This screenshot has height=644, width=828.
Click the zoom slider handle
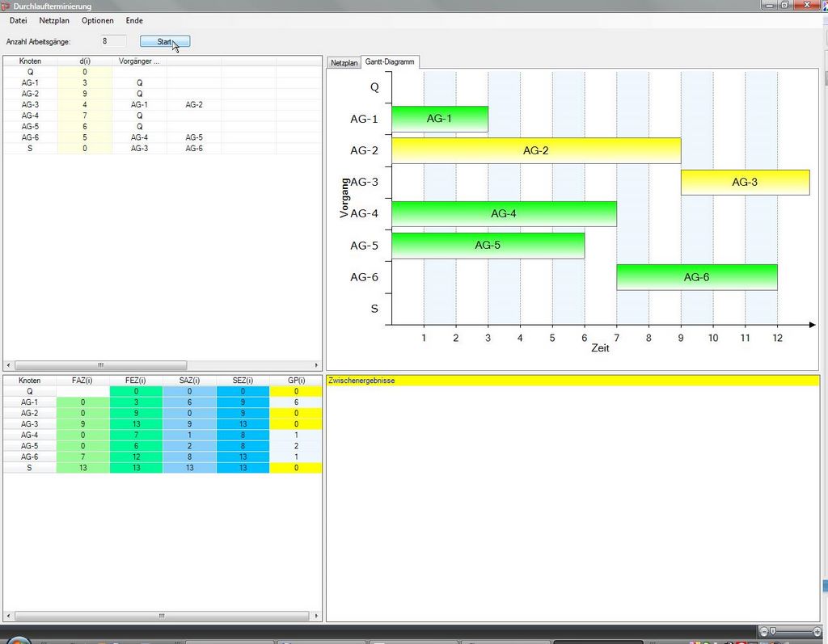(x=773, y=630)
